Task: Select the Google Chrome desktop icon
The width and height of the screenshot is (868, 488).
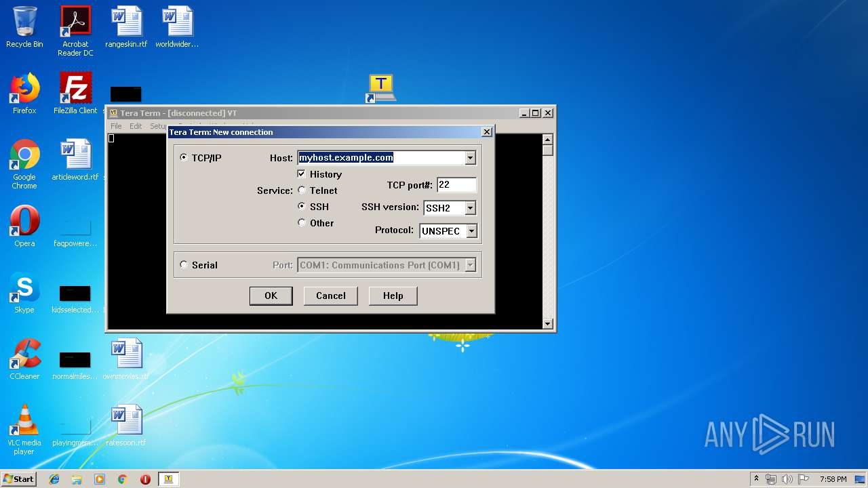Action: click(x=24, y=164)
